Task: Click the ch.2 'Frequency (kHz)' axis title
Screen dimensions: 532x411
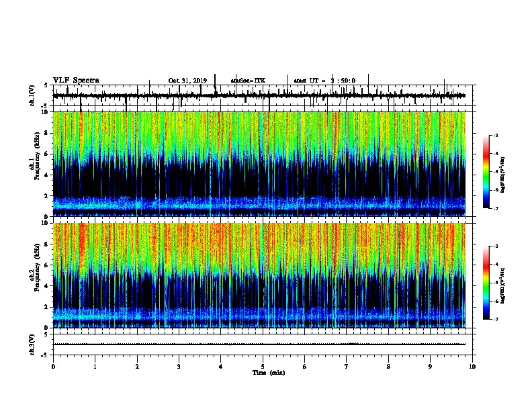Action: click(x=38, y=267)
